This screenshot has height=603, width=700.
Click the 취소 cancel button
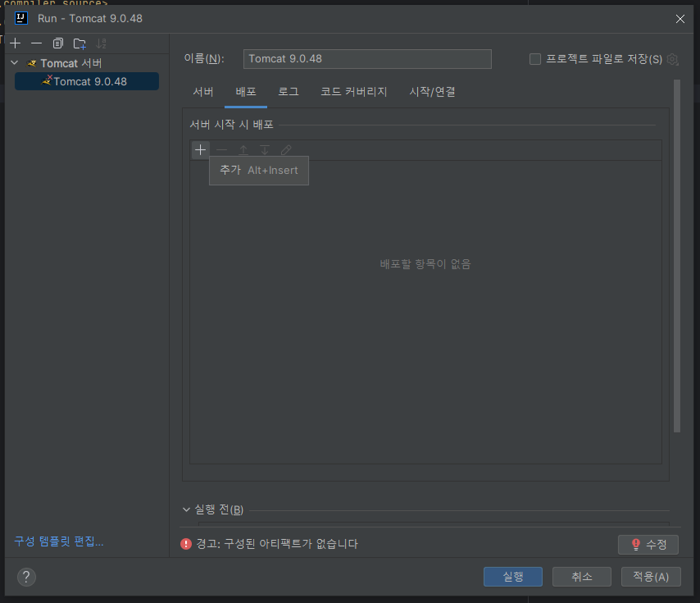pos(582,577)
